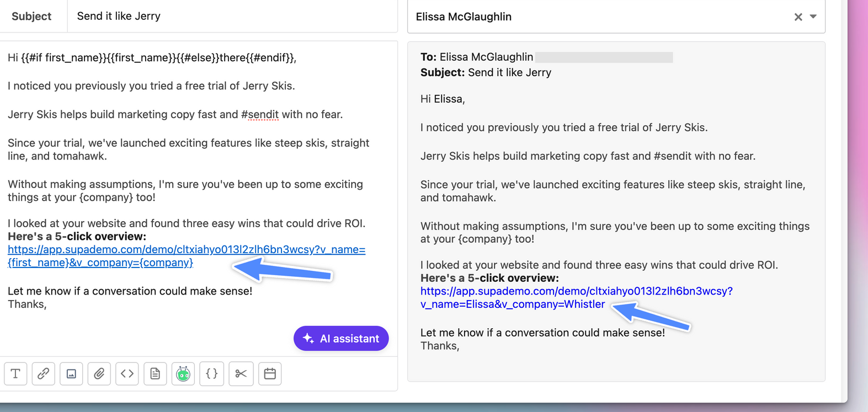
Task: Open the personalized supademo link in preview
Action: click(x=577, y=298)
